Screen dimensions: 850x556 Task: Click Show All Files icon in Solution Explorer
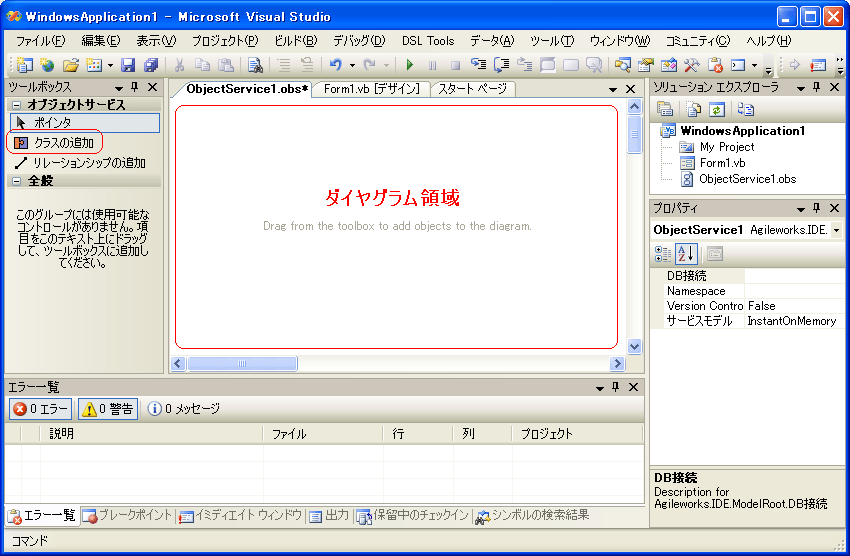click(693, 109)
